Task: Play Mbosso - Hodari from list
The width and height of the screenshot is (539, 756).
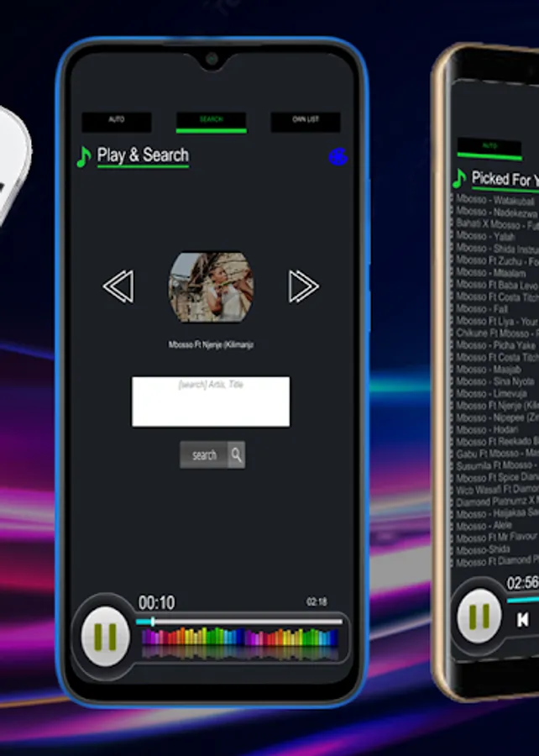Action: (x=487, y=429)
